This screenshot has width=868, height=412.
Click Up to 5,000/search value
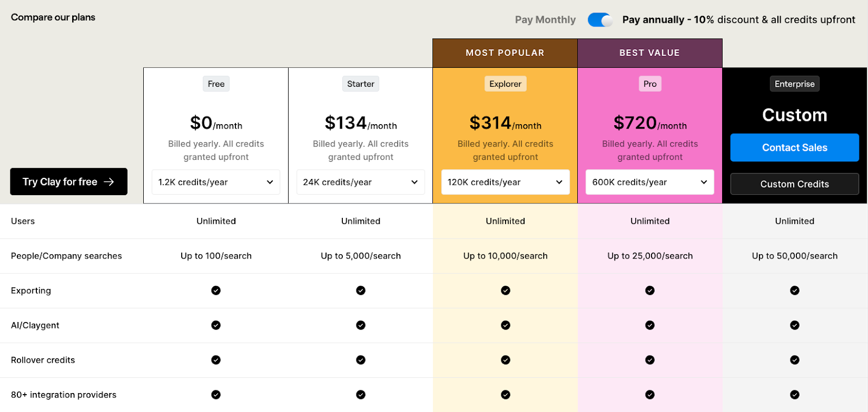[x=361, y=256]
